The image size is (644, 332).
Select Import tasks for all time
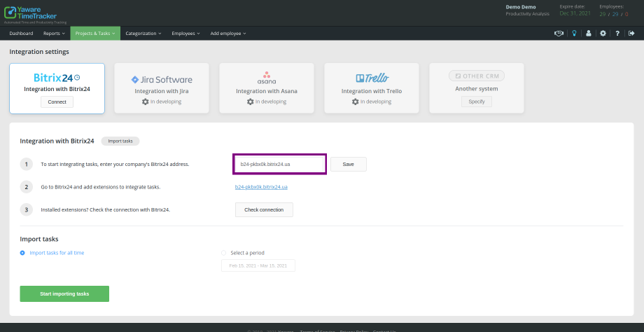(52, 253)
